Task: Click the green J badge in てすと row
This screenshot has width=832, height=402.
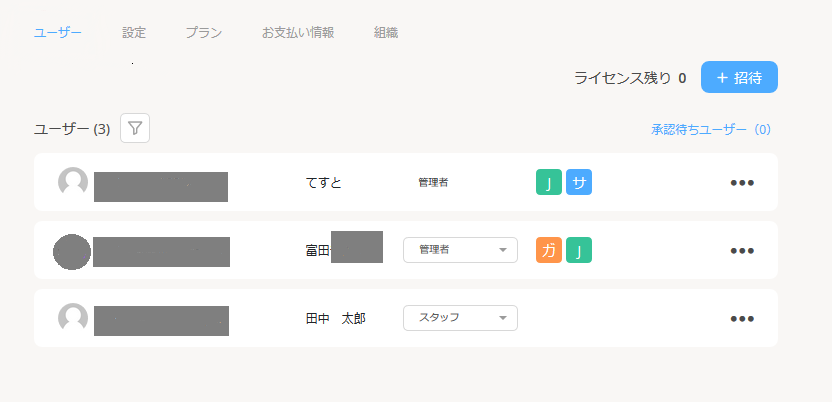Action: [549, 183]
